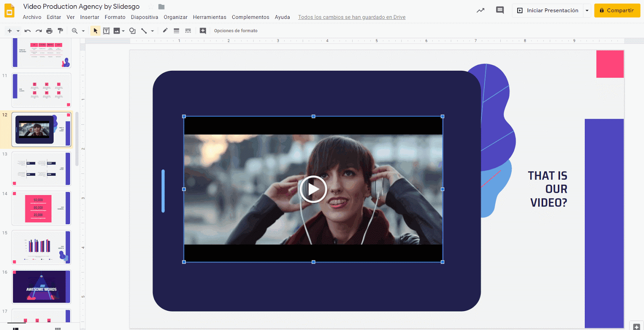Viewport: 644px width, 330px height.
Task: Open the Explore button at bottom right
Action: pyautogui.click(x=636, y=326)
